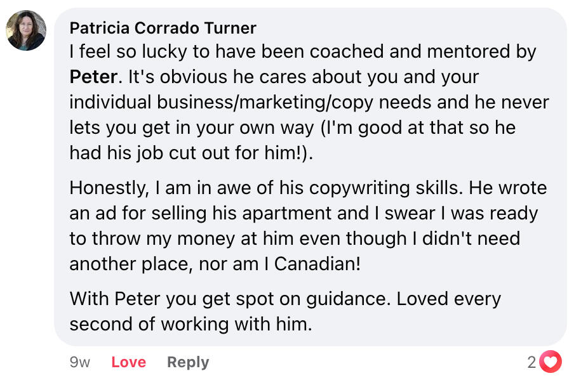
Task: Click the red Love reaction button
Action: tap(128, 362)
